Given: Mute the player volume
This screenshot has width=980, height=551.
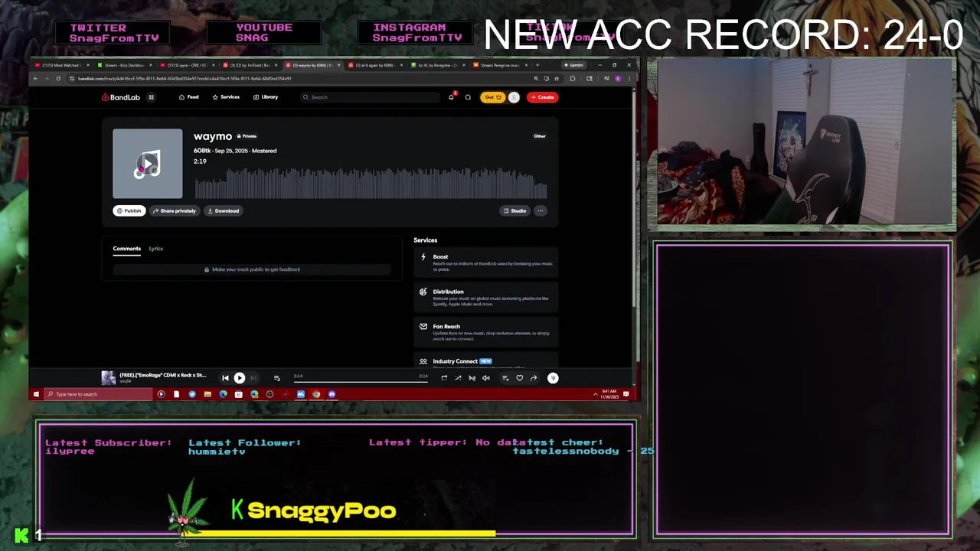Looking at the screenshot, I should click(486, 378).
